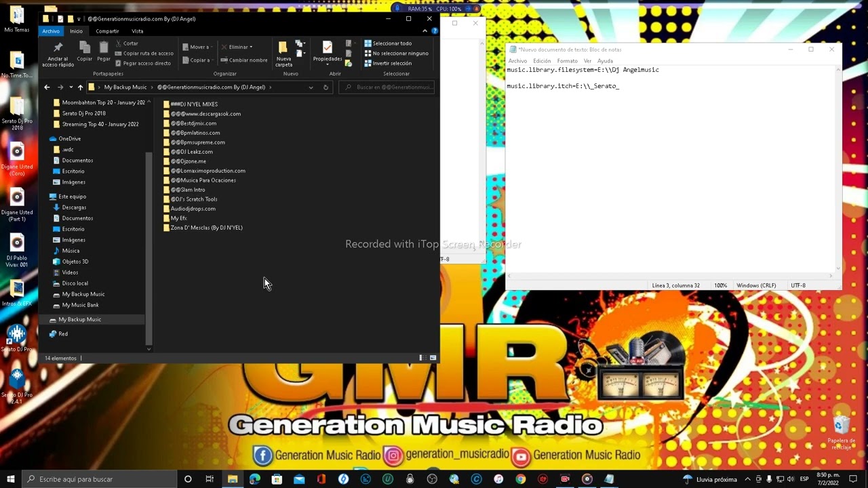Open recent locations dropdown arrow
Viewport: 868px width, 488px height.
71,87
